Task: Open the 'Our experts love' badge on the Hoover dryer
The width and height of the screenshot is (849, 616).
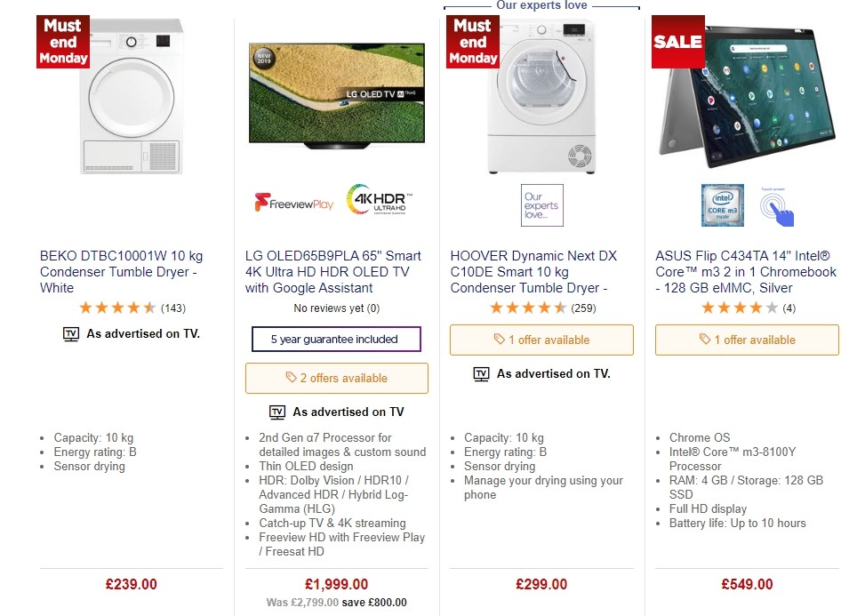Action: pyautogui.click(x=541, y=205)
